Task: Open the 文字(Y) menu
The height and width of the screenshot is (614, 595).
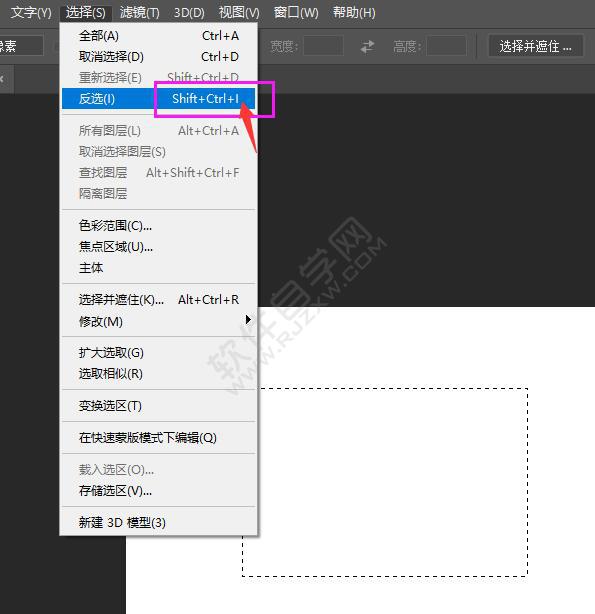Action: (31, 13)
